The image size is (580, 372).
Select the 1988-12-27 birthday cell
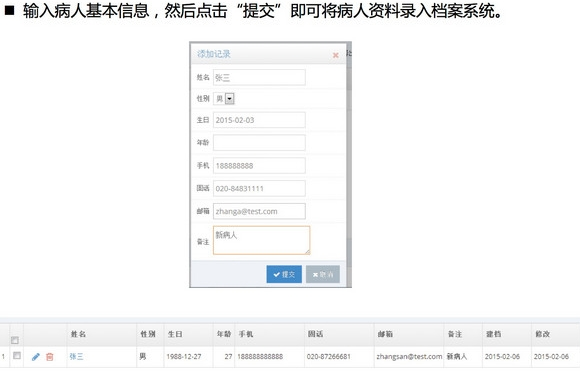pos(184,357)
